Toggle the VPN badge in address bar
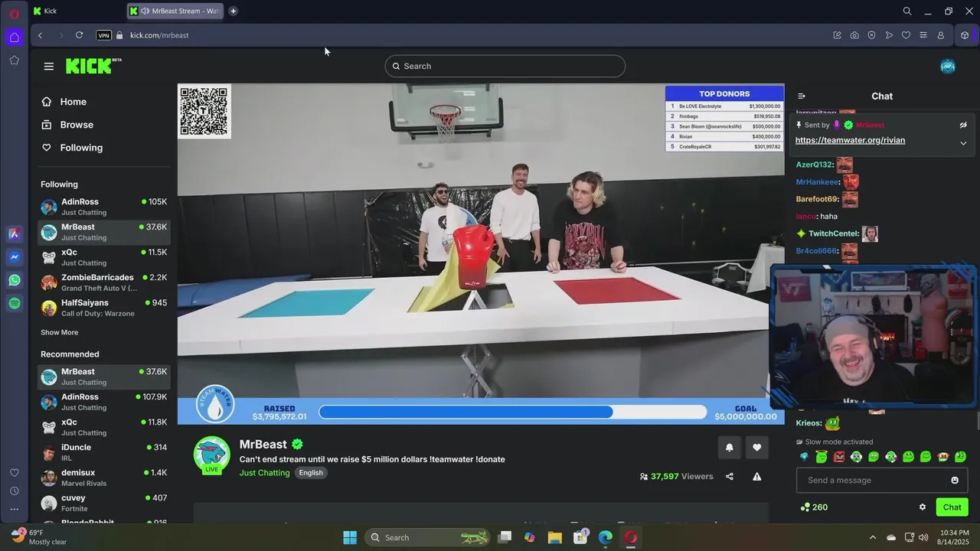Viewport: 980px width, 551px height. (103, 35)
